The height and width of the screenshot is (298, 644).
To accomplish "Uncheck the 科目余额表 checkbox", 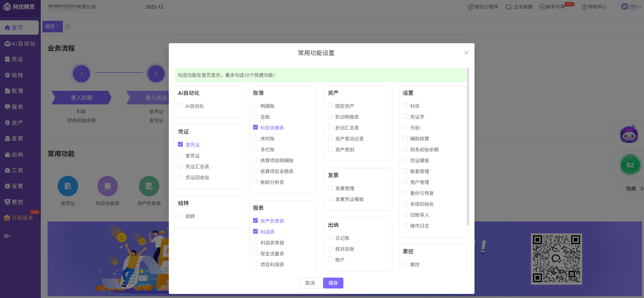I will pyautogui.click(x=255, y=128).
